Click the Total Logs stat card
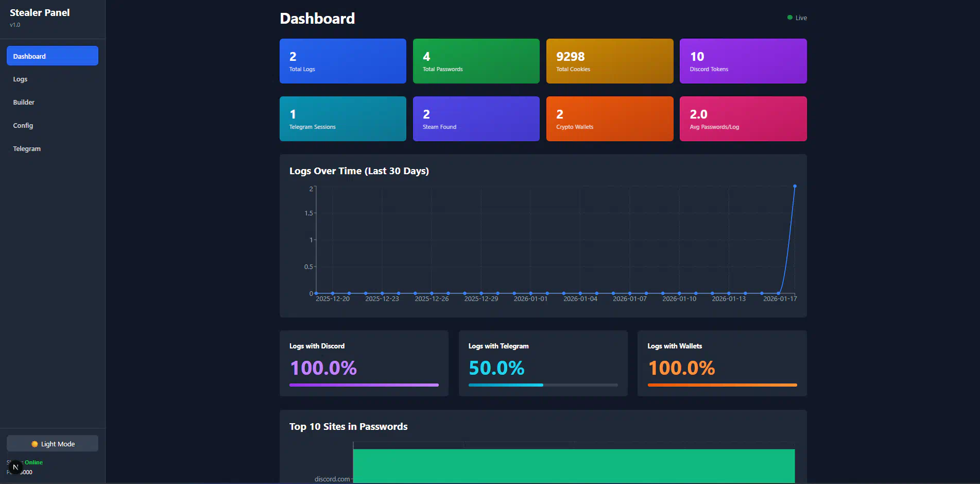The width and height of the screenshot is (980, 484). click(342, 61)
